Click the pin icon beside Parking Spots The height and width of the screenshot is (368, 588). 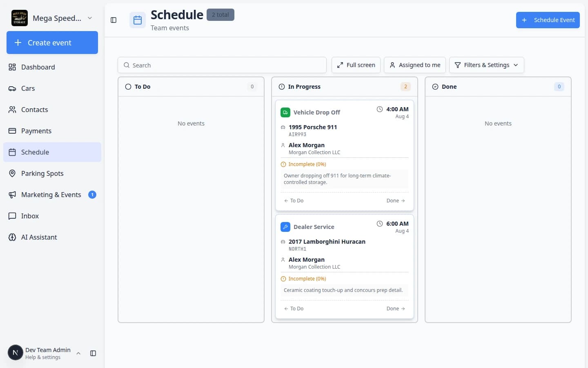click(x=12, y=173)
